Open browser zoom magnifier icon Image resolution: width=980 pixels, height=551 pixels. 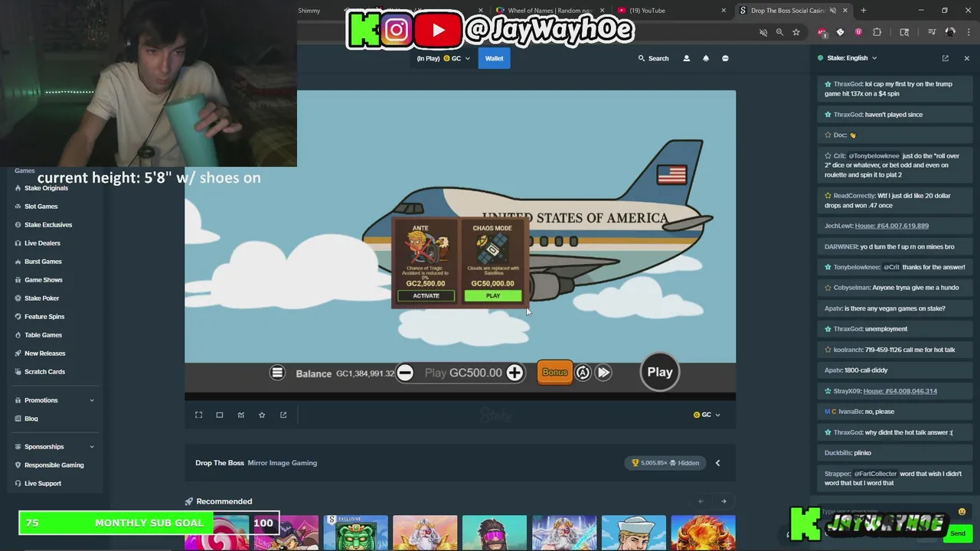[x=779, y=32]
